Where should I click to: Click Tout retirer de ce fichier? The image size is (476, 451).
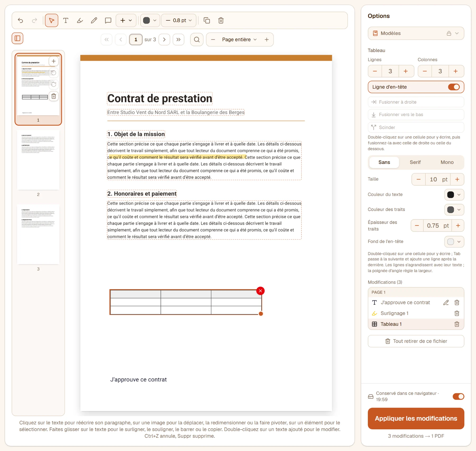coord(416,341)
